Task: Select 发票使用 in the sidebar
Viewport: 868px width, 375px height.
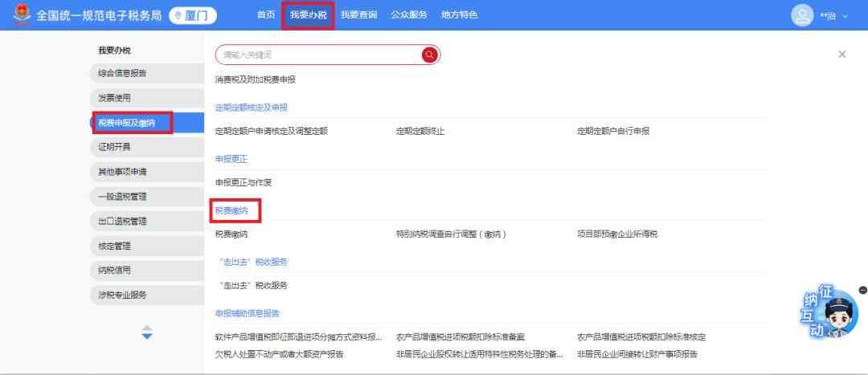Action: point(114,98)
